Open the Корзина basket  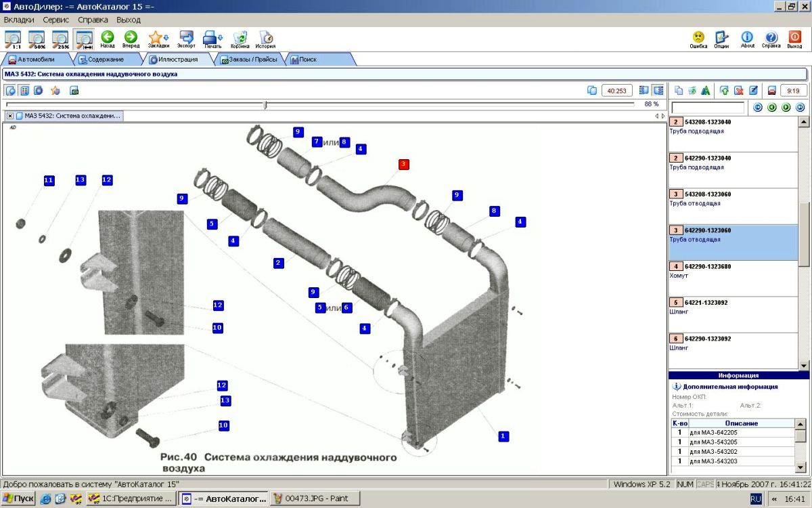tap(240, 39)
